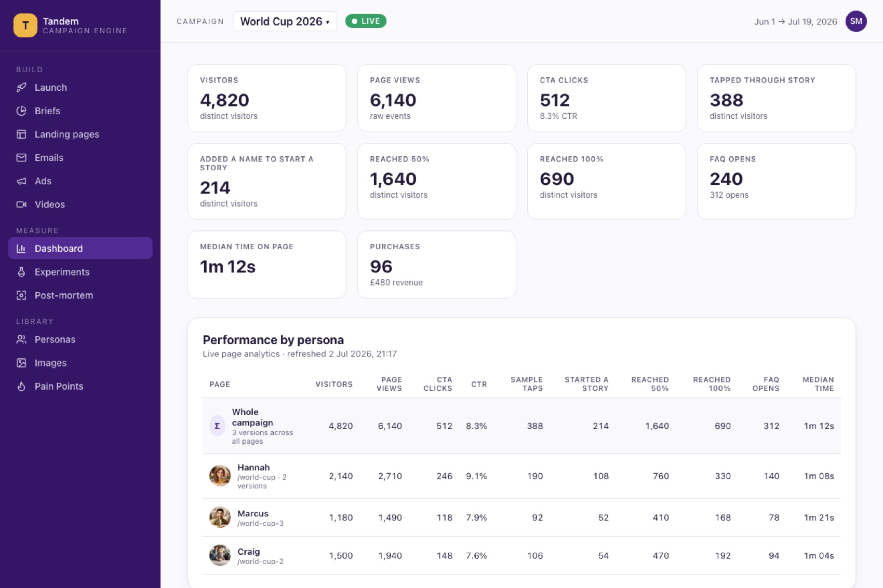The width and height of the screenshot is (883, 588).
Task: Click the Reached 50% 1,640 card
Action: point(437,181)
